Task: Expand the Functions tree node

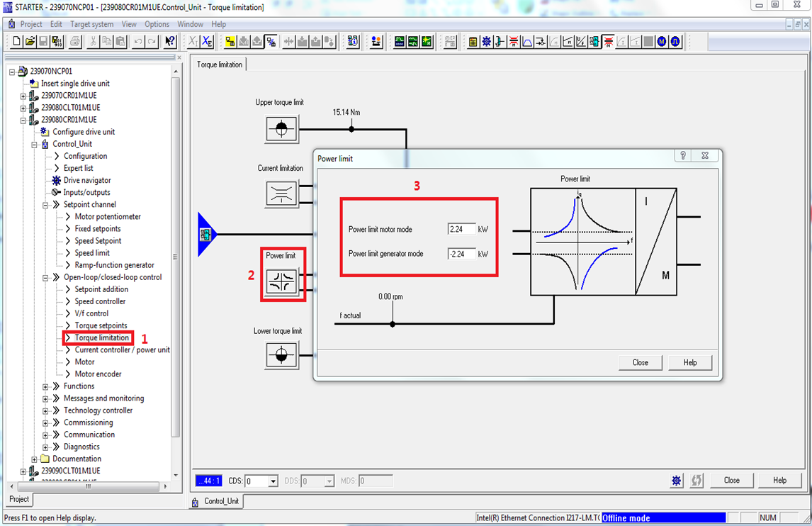Action: pyautogui.click(x=45, y=386)
